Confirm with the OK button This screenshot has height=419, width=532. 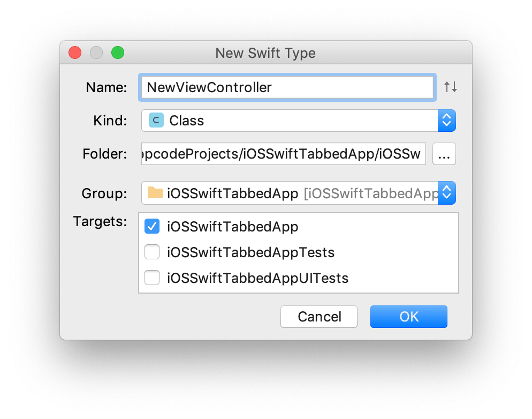tap(408, 317)
